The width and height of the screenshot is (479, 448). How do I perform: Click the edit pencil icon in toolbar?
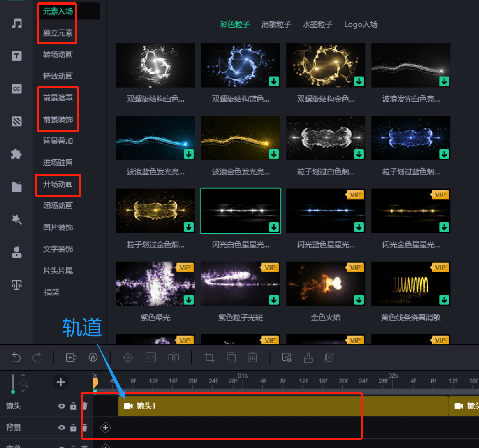(x=329, y=357)
